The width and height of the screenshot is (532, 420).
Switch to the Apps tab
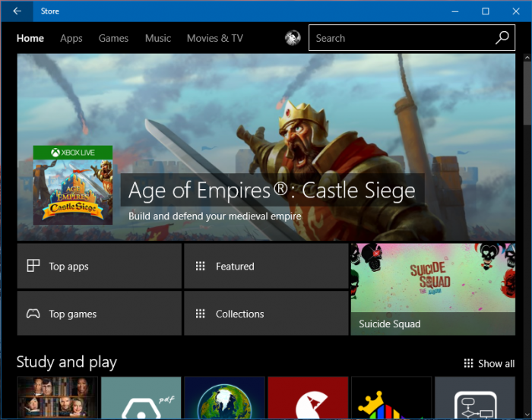click(x=71, y=38)
